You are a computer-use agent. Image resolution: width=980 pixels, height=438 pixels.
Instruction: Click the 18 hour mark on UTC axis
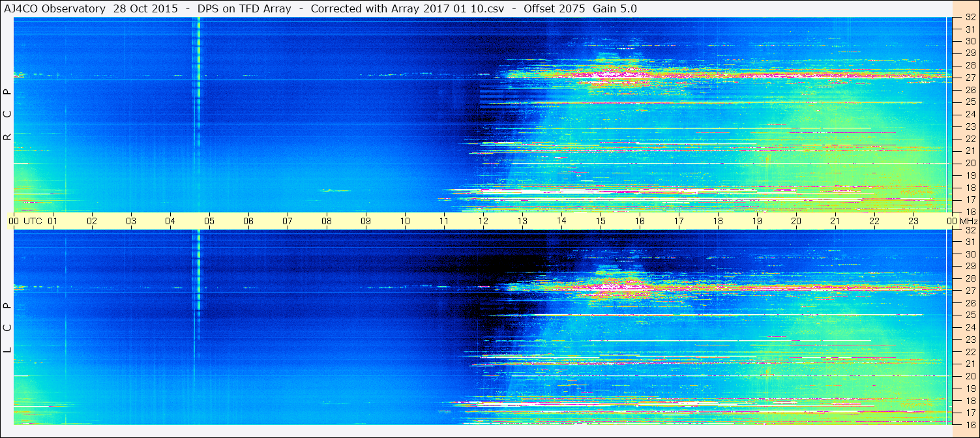[718, 221]
